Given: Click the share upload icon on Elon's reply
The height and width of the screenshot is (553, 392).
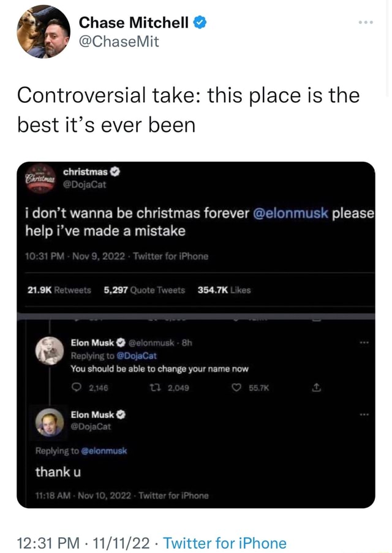Looking at the screenshot, I should [x=317, y=387].
